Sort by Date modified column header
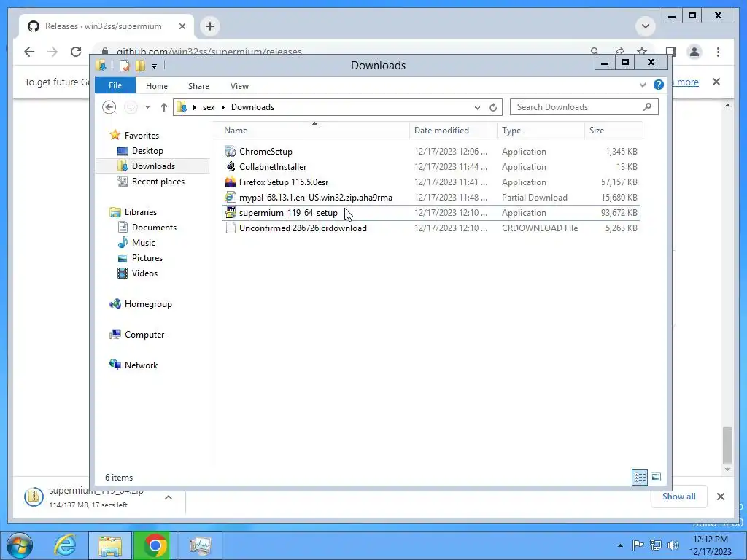Viewport: 747px width, 560px height. click(x=453, y=131)
